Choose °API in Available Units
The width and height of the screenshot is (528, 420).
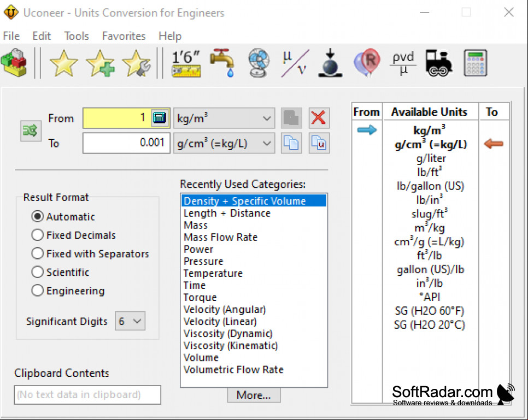[430, 297]
